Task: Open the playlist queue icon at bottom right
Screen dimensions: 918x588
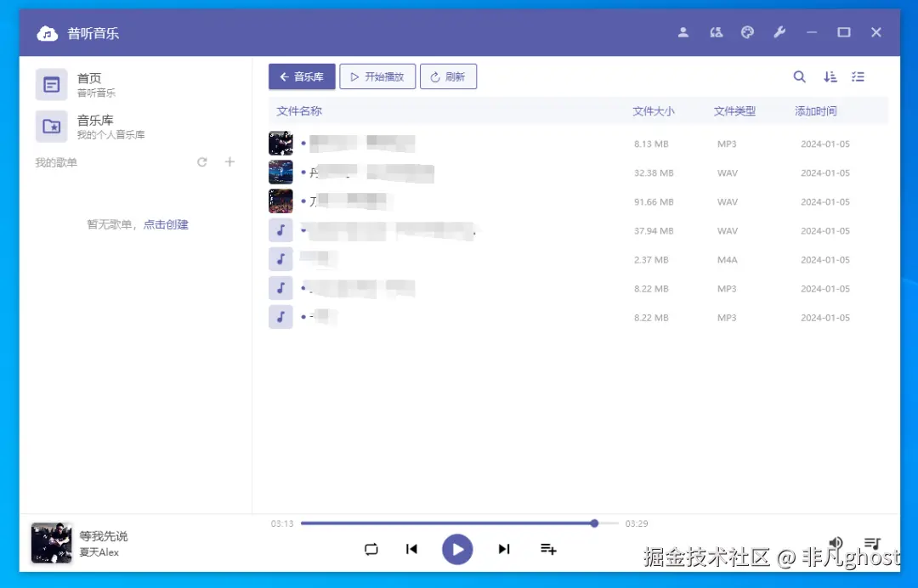Action: pyautogui.click(x=872, y=543)
